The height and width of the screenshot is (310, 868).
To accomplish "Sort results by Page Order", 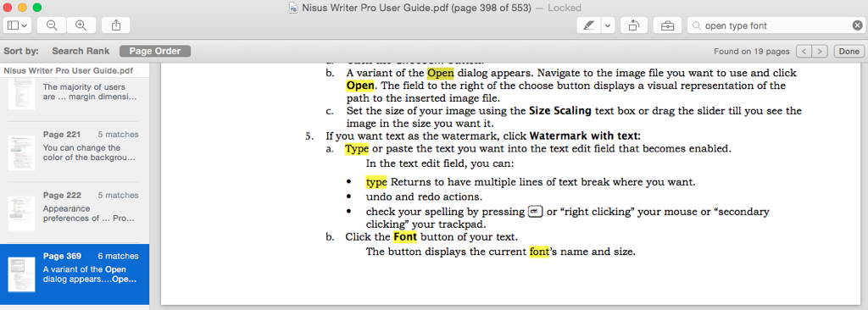I will click(155, 51).
